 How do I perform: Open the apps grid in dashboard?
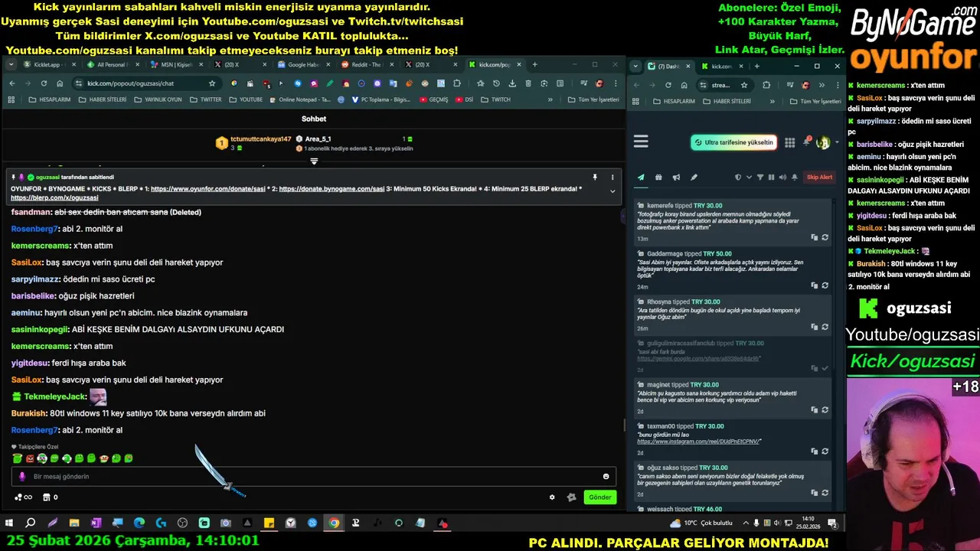point(789,142)
